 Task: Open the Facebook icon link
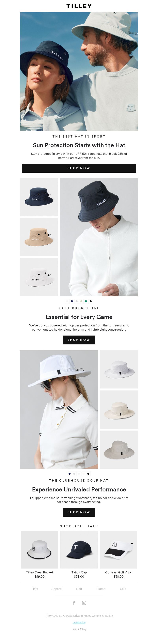coord(74,603)
